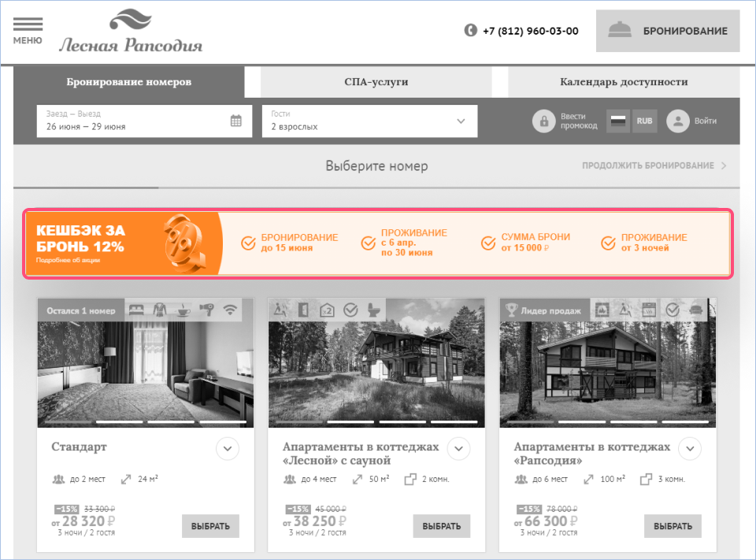
Task: Click Wi-Fi amenity icon on Стандарт card
Action: coord(231,310)
